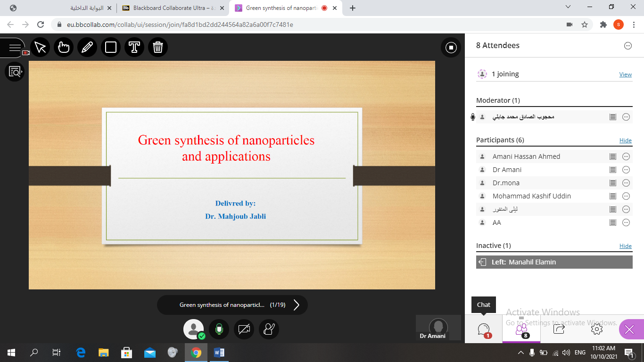Open attendee controls for AA
Viewport: 644px width, 362px height.
(x=626, y=222)
